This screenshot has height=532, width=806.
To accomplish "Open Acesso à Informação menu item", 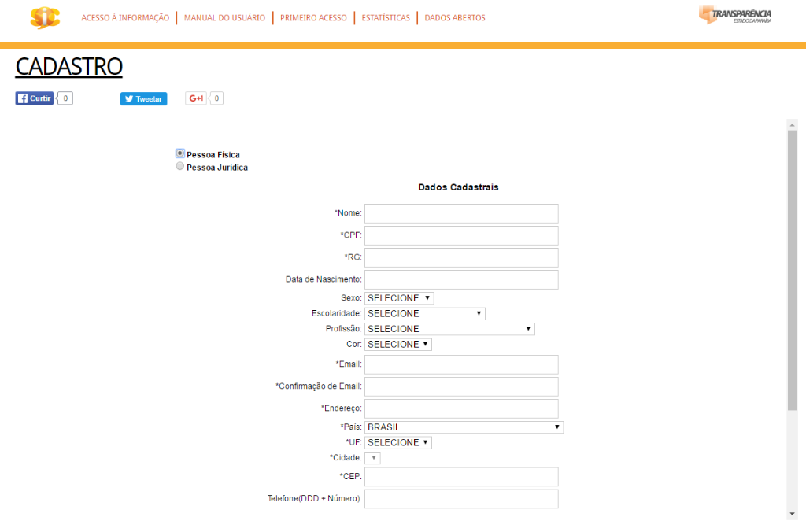I will pos(125,18).
